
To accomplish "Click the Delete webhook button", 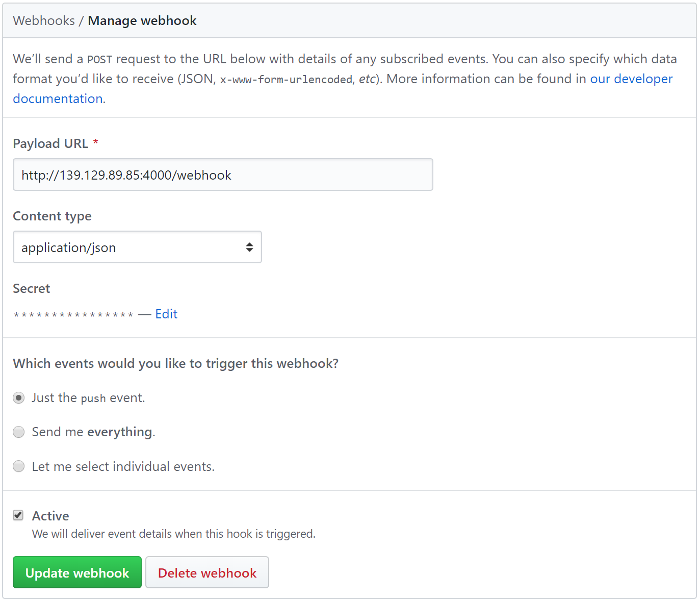I will [x=207, y=572].
